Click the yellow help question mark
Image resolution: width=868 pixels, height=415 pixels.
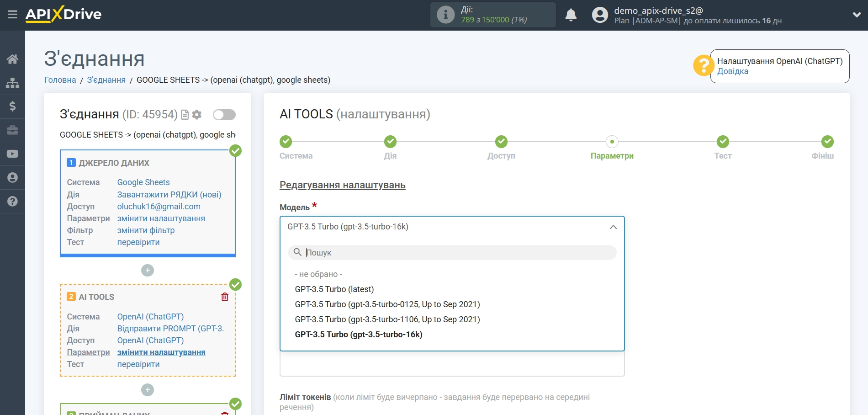coord(703,66)
